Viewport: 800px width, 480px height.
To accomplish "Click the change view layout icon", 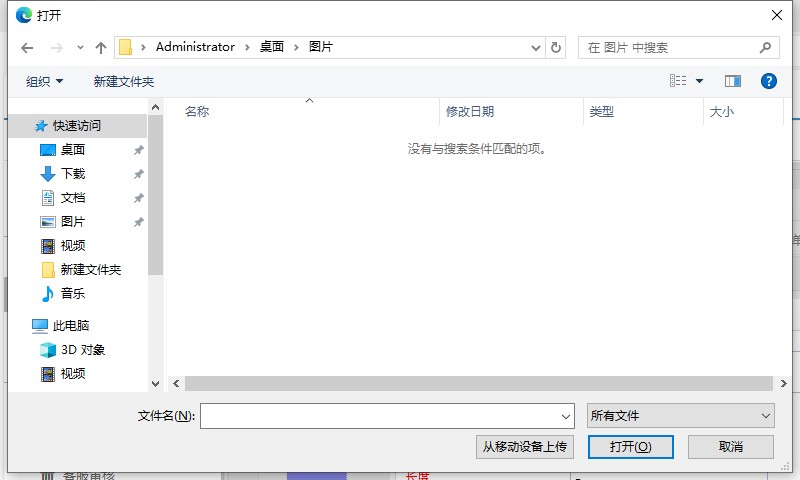I will tap(679, 81).
